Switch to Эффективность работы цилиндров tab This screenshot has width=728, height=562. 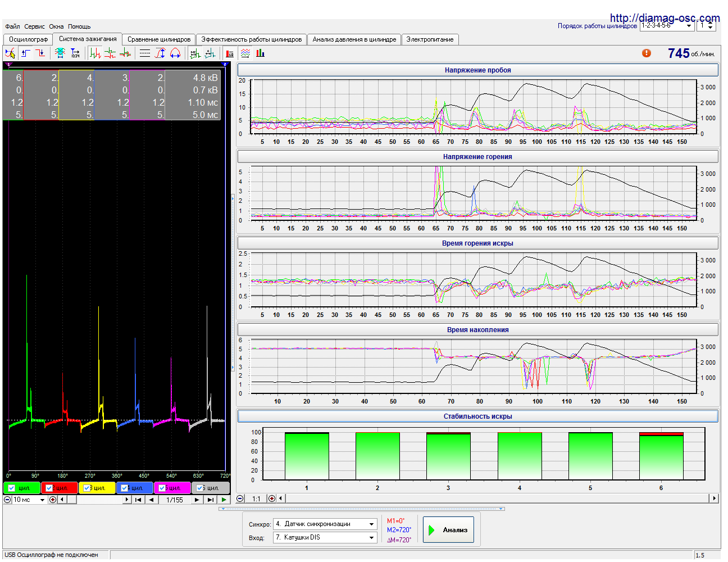pyautogui.click(x=252, y=39)
